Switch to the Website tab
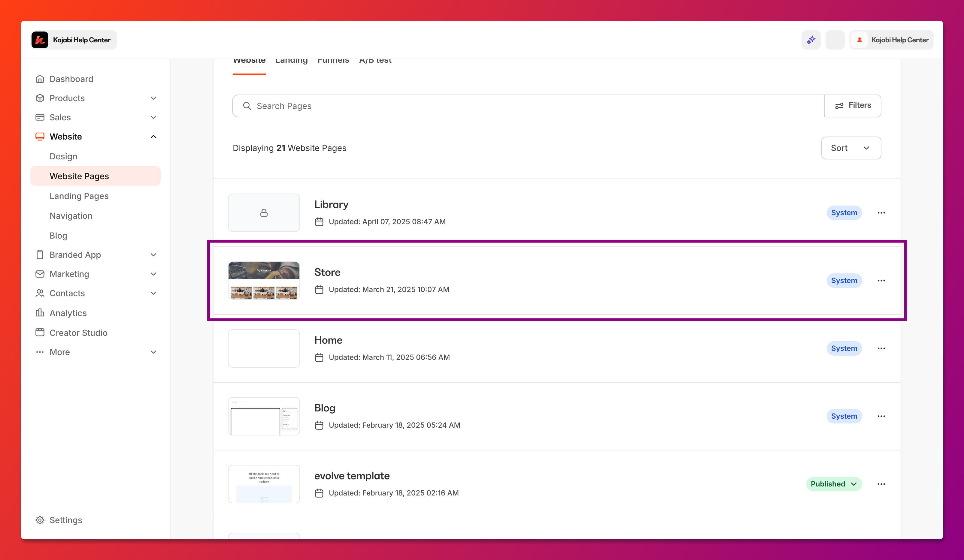The image size is (964, 560). [249, 61]
